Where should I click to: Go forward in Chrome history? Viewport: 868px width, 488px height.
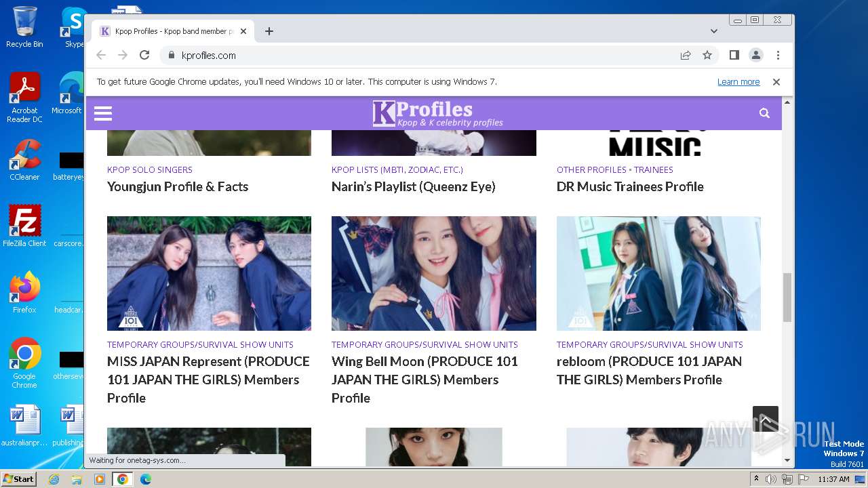tap(123, 56)
